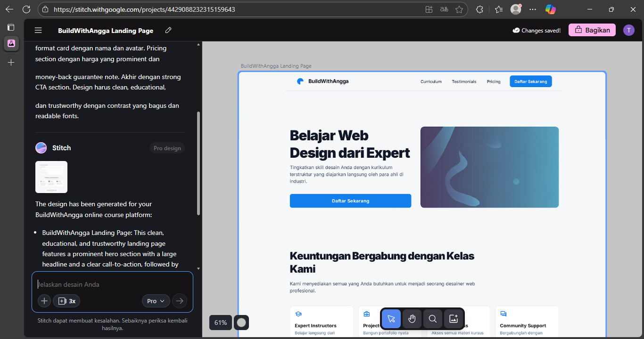
Task: Select Testimonials in the landing page navigation
Action: 464,81
